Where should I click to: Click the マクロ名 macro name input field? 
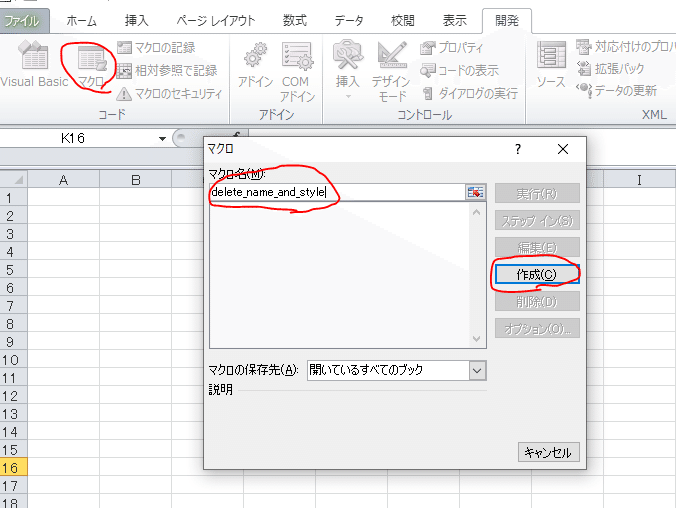pos(337,192)
